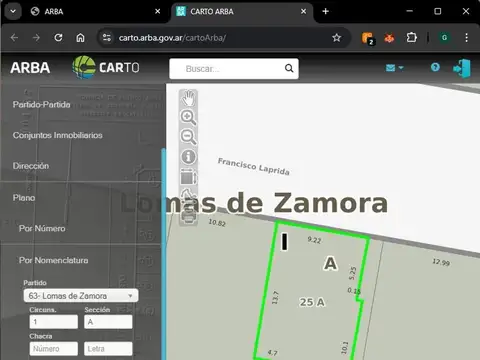Click the 10.82 measurement label
This screenshot has width=480, height=360.
217,223
